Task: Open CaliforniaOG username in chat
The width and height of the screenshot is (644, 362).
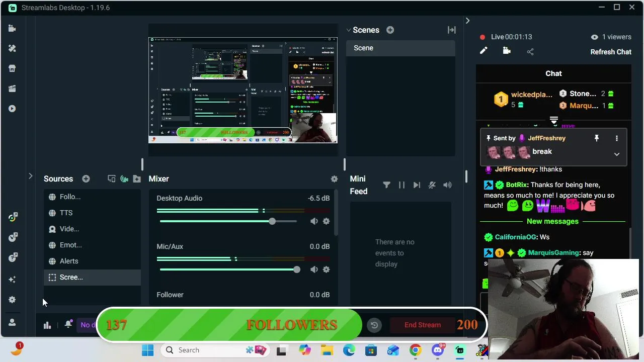Action: click(x=516, y=237)
